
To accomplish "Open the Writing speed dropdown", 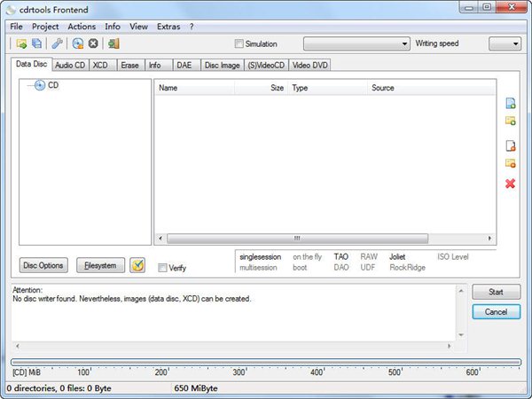I will pyautogui.click(x=505, y=43).
